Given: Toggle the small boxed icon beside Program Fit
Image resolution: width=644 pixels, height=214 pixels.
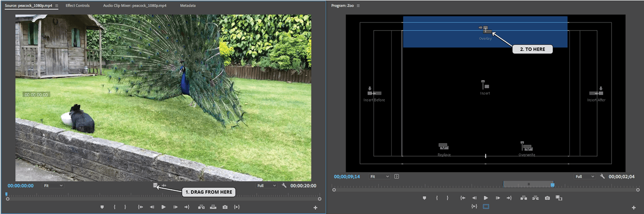Looking at the screenshot, I should click(396, 176).
